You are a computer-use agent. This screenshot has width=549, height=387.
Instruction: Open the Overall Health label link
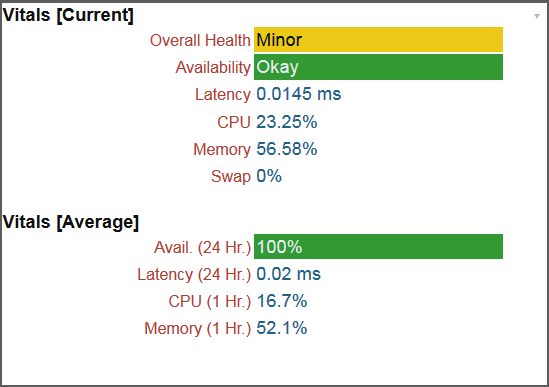200,40
